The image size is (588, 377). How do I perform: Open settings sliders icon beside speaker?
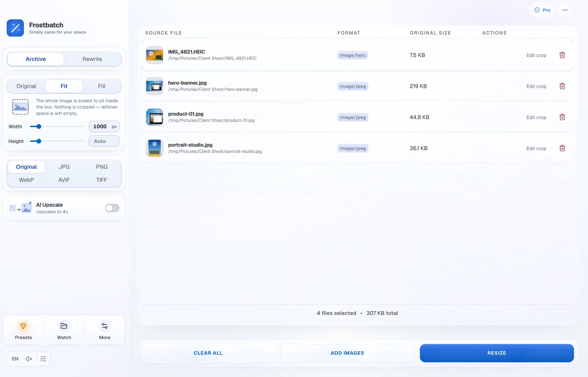(x=43, y=359)
